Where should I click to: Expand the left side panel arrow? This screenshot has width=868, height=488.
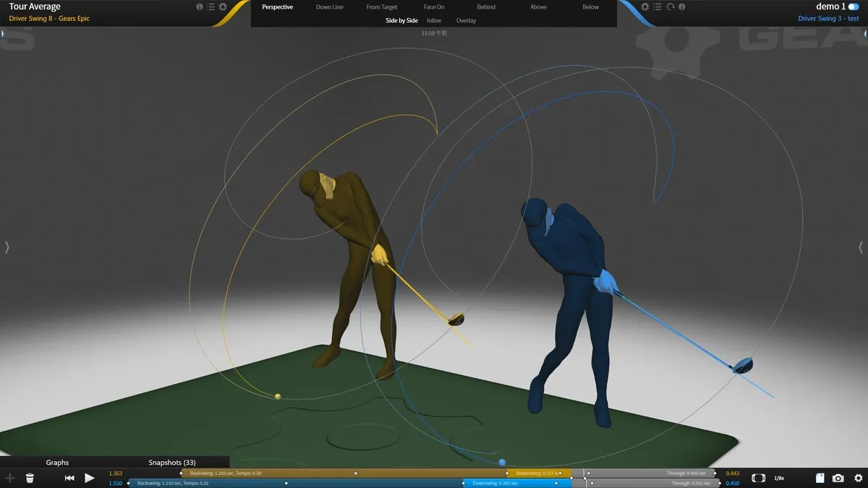pos(7,247)
